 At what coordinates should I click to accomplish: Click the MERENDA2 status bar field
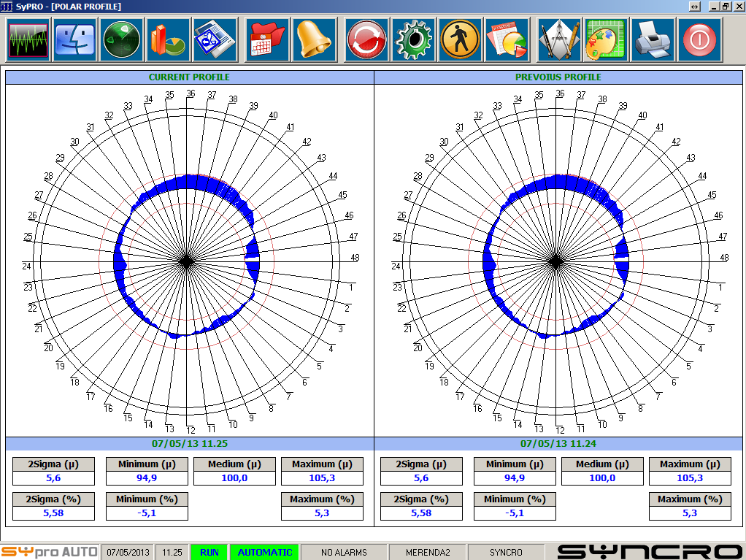tap(427, 552)
